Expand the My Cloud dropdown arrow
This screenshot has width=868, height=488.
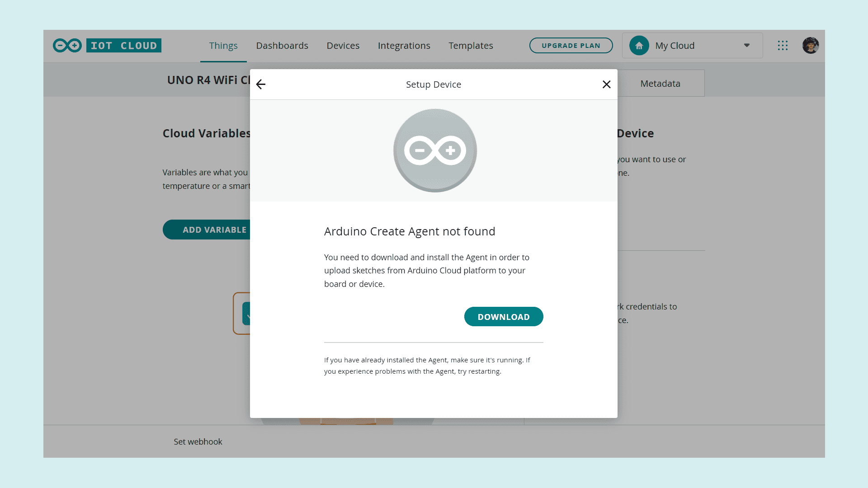[746, 46]
